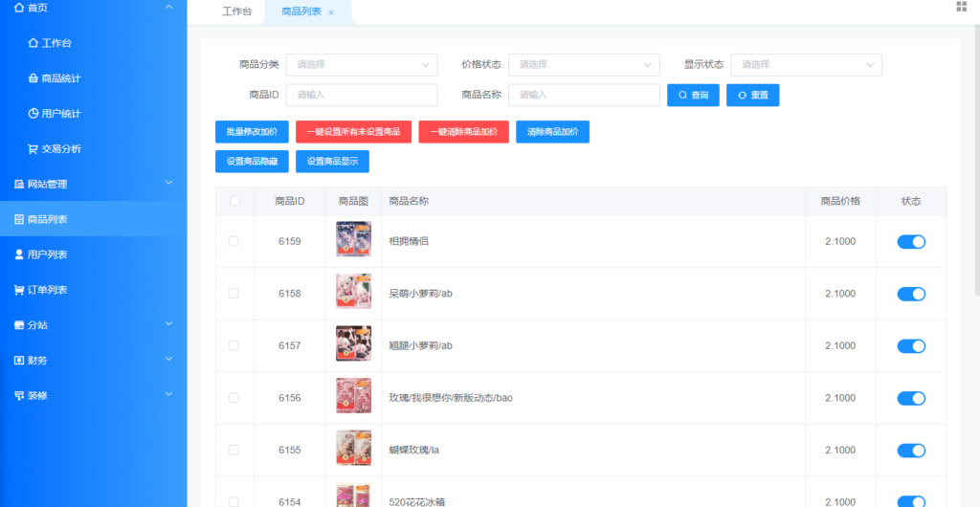Open 订单列表 in the sidebar
Screen dimensions: 980x507
tap(48, 290)
